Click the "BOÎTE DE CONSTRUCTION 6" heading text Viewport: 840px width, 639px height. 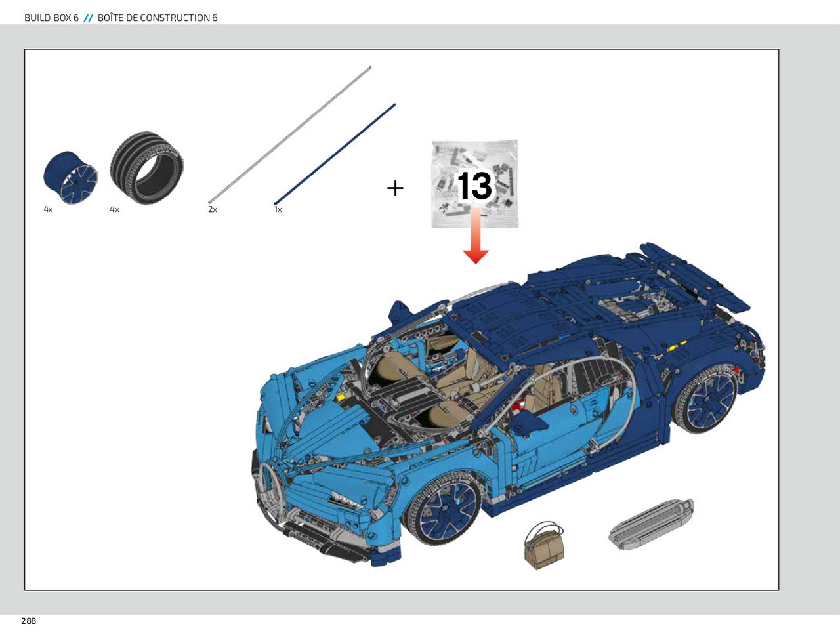pos(157,18)
